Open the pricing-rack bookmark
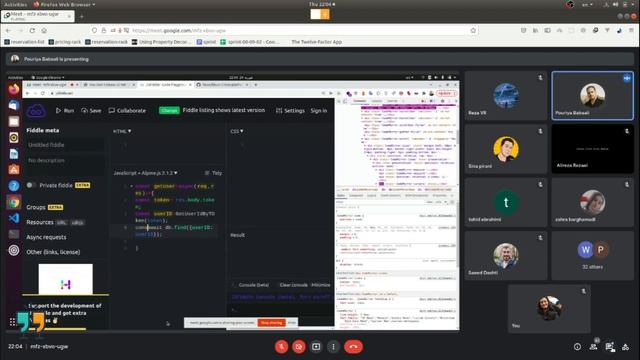The width and height of the screenshot is (640, 360). coord(65,42)
